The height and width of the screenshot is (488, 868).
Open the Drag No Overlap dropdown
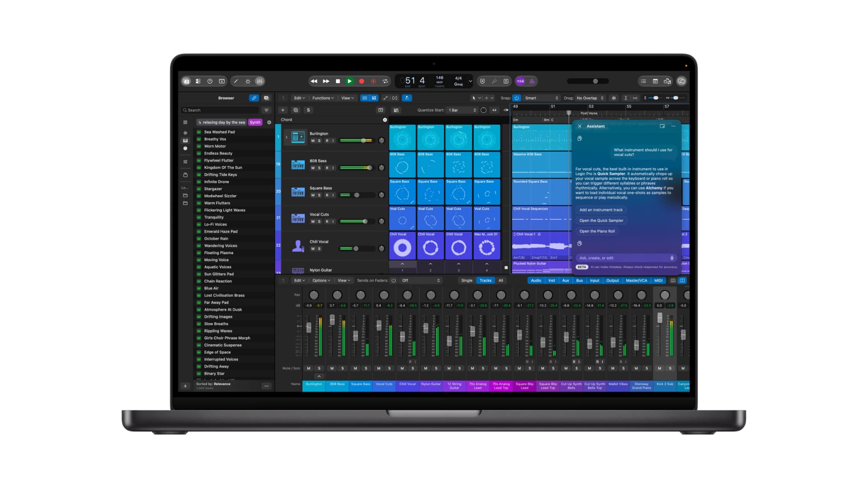pos(590,98)
